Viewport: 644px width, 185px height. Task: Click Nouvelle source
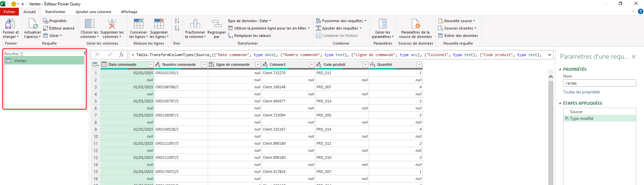456,21
